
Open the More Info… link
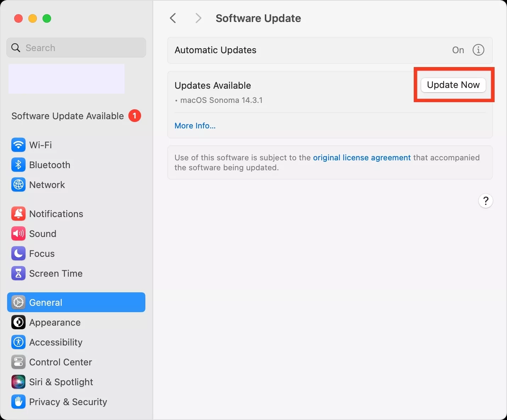click(x=195, y=126)
